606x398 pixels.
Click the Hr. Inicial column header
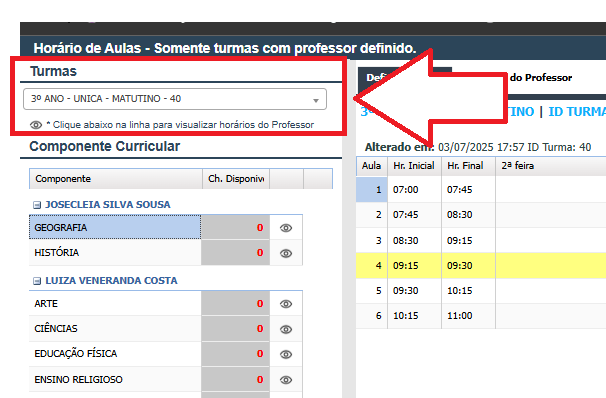pos(414,166)
